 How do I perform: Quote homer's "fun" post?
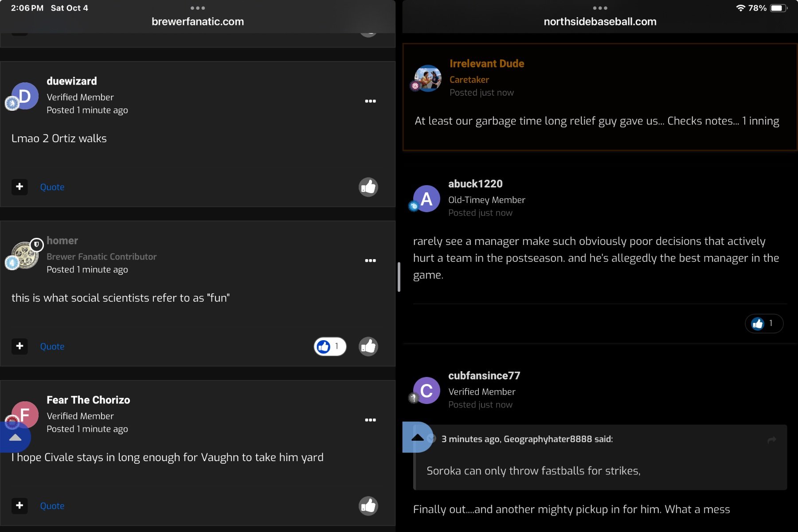52,346
